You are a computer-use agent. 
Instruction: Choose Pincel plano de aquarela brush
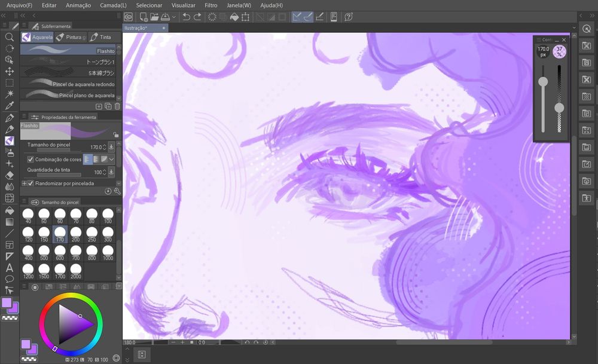(x=69, y=95)
